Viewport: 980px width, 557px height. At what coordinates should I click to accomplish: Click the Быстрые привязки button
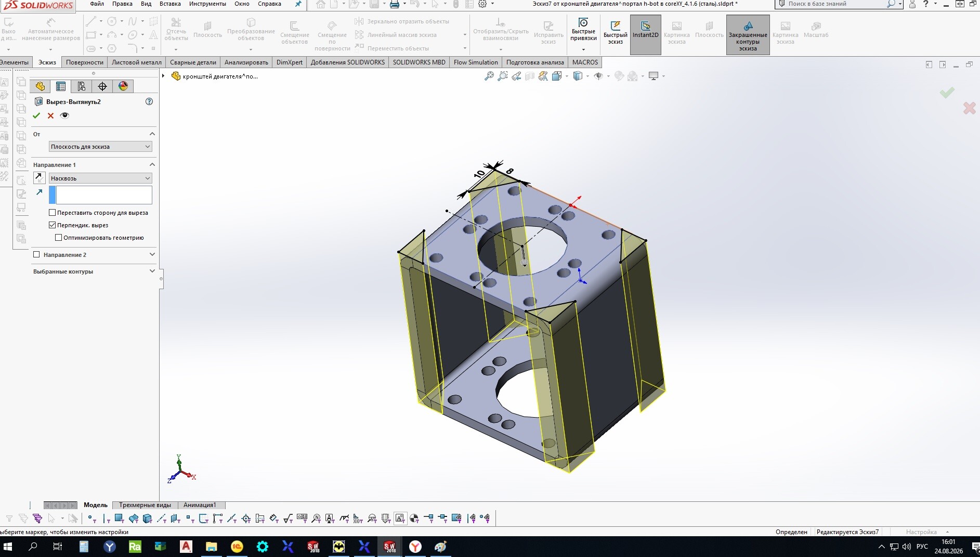583,30
